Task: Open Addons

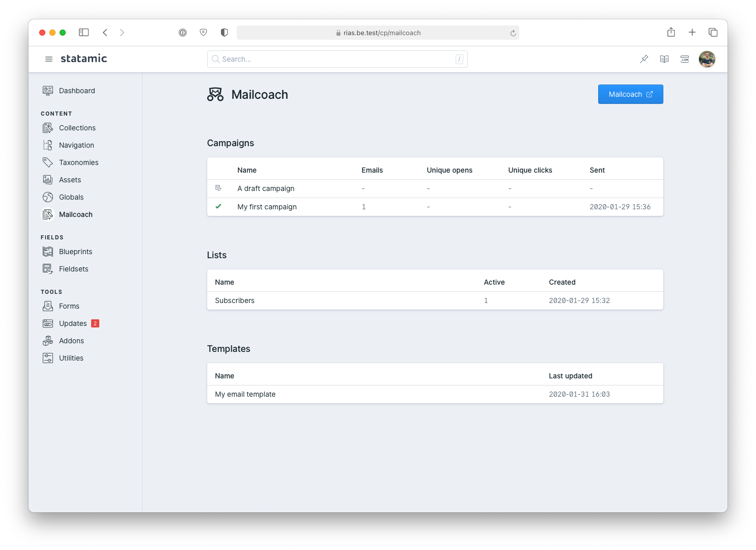Action: [x=72, y=341]
